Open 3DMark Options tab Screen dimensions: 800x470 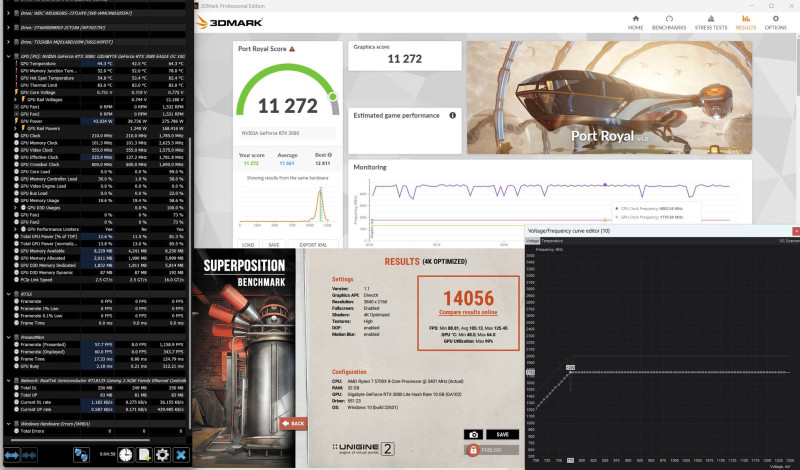pyautogui.click(x=775, y=23)
